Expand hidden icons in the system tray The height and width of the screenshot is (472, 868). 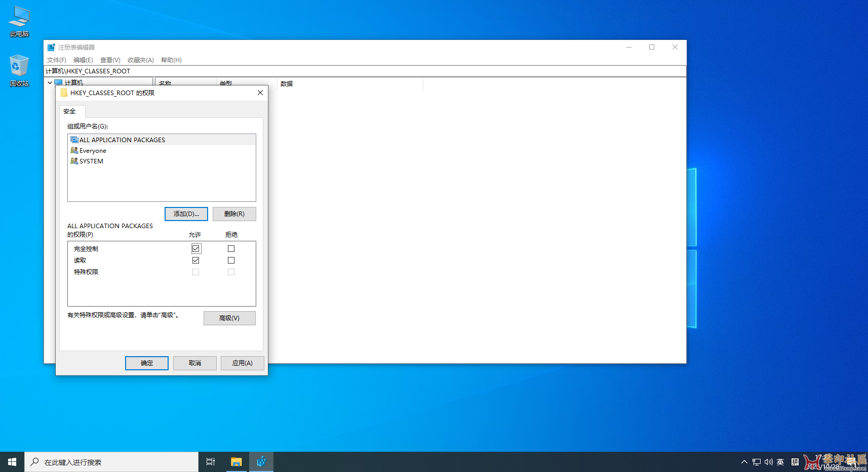744,461
